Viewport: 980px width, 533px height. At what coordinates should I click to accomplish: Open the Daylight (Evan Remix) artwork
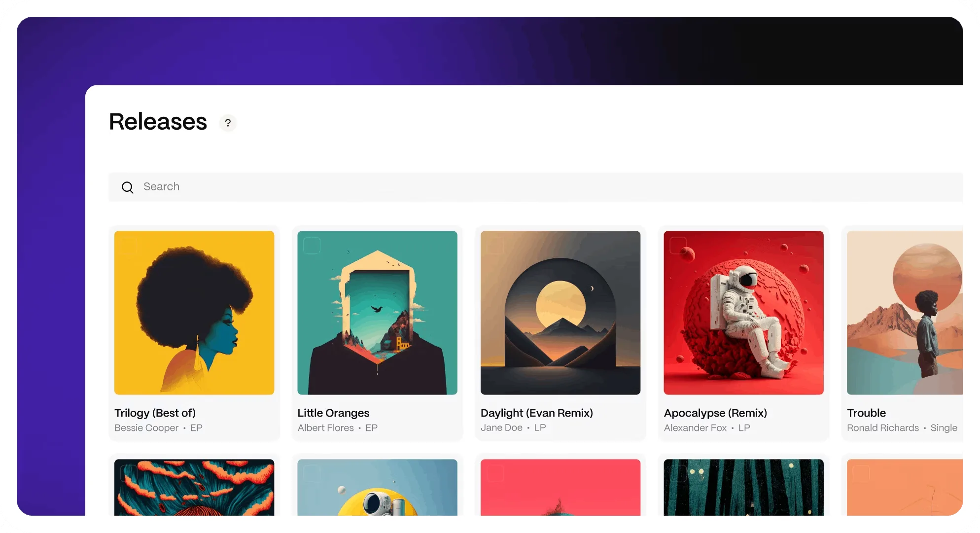(560, 313)
